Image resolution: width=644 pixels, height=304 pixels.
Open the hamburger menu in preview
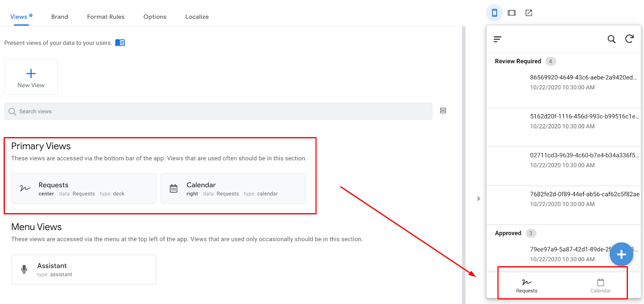(x=497, y=39)
